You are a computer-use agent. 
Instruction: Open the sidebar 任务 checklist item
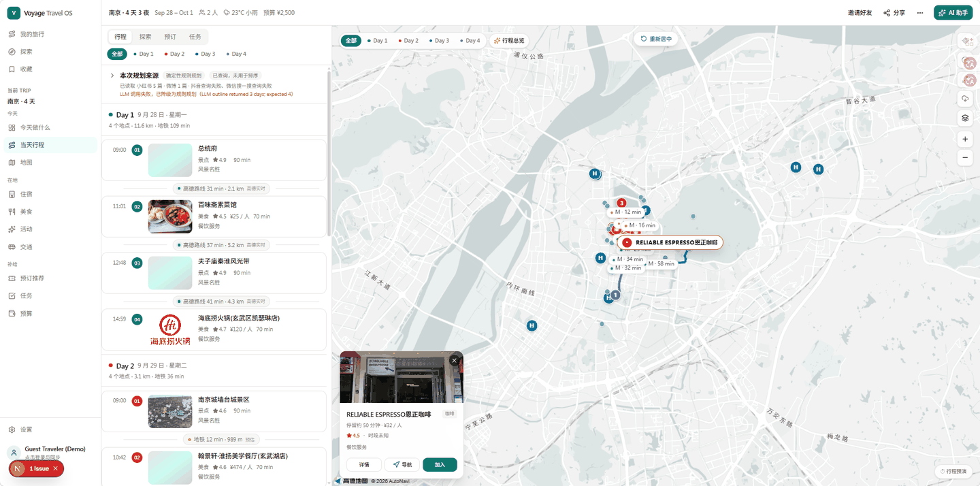[50, 296]
